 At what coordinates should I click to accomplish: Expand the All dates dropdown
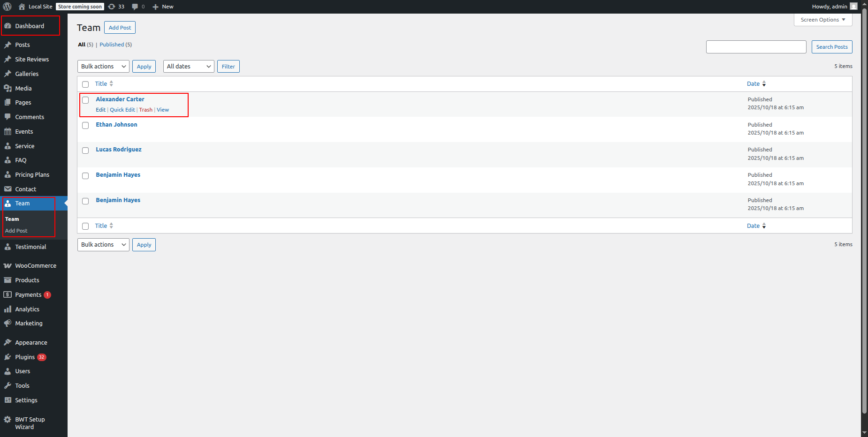(x=189, y=67)
